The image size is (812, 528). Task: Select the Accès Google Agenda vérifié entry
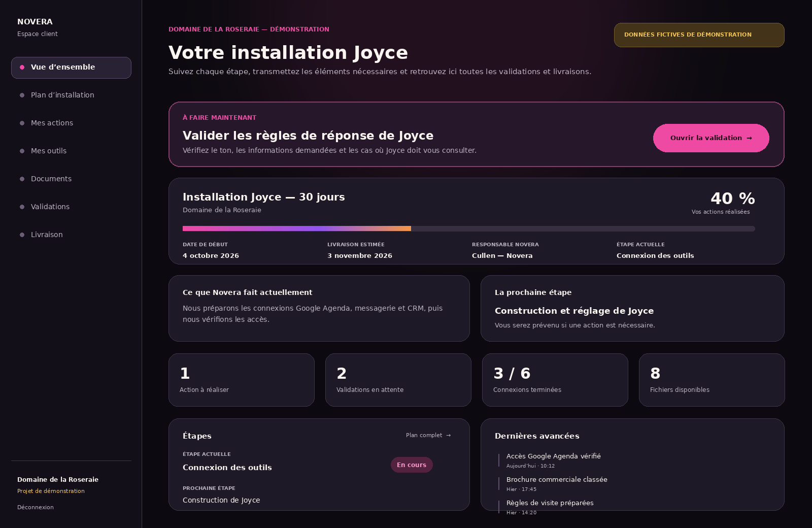tap(553, 460)
